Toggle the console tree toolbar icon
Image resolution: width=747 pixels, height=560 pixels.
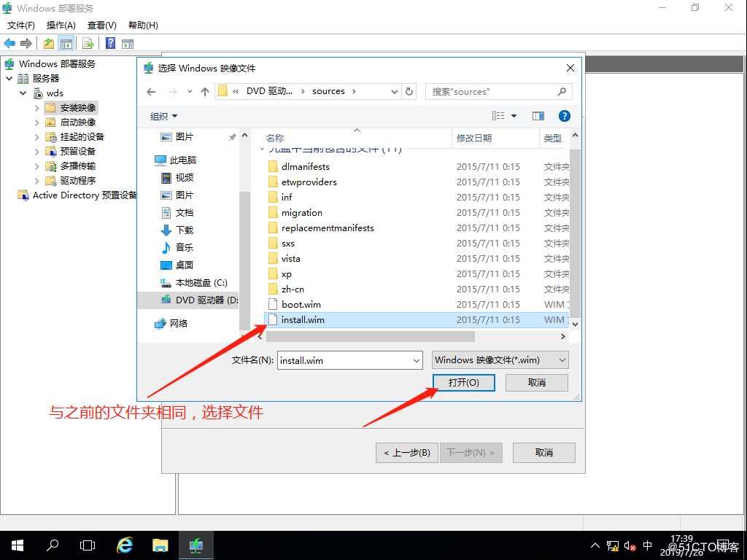(66, 43)
